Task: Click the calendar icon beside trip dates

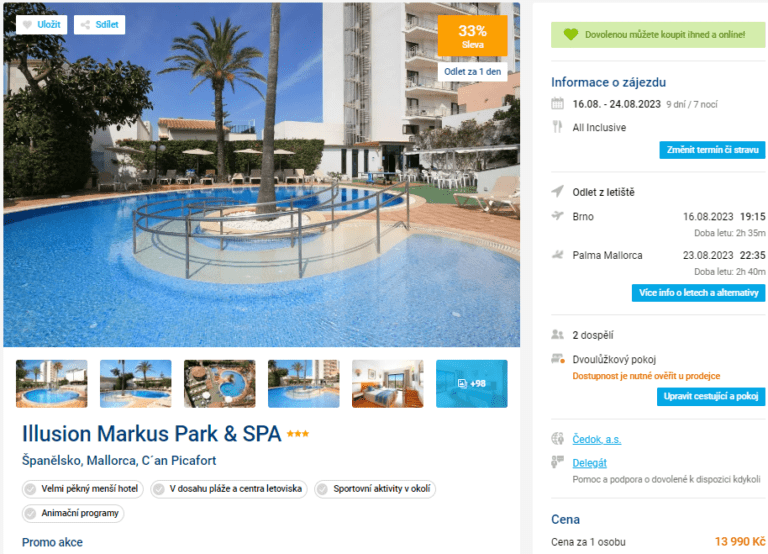Action: tap(557, 103)
